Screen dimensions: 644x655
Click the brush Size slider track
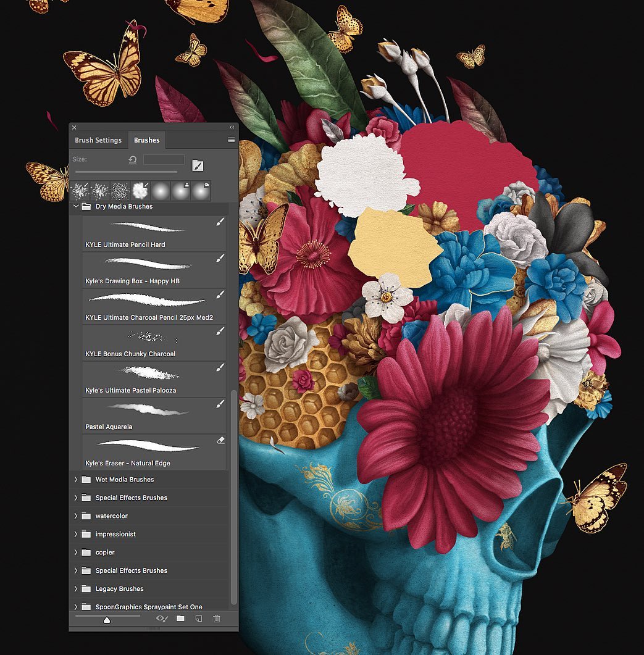[126, 171]
